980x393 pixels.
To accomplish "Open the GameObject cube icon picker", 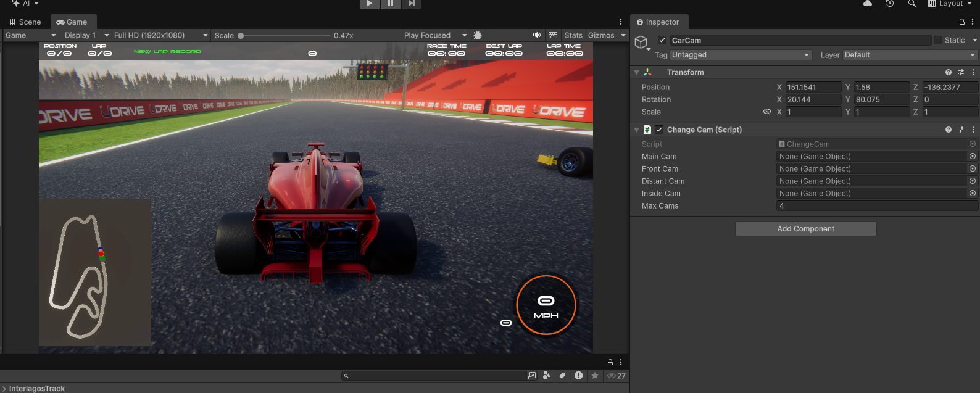I will [x=642, y=43].
